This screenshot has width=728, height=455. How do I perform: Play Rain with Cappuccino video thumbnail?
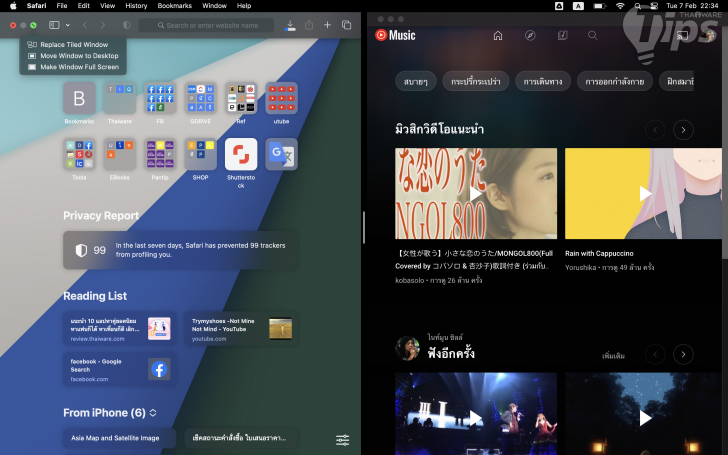tap(644, 194)
